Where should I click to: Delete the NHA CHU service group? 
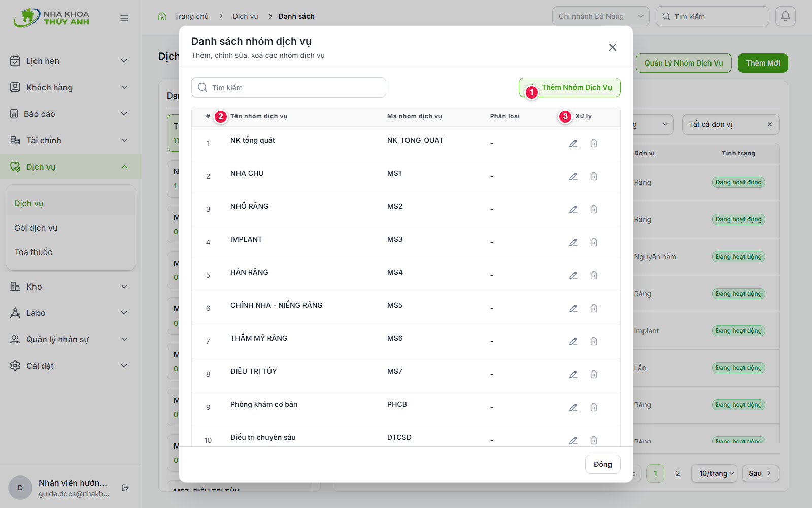pyautogui.click(x=594, y=176)
